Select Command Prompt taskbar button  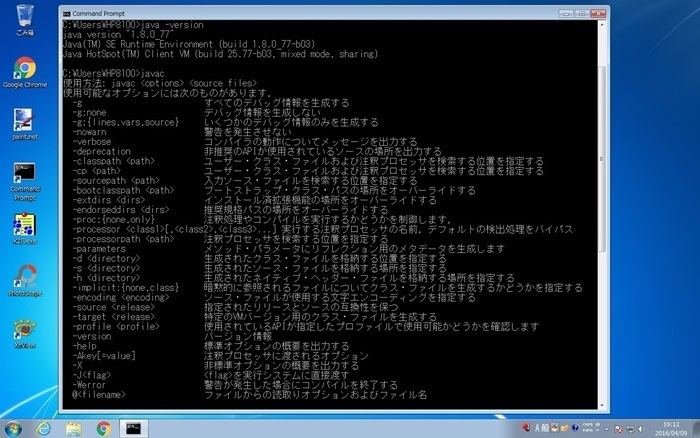coord(133,427)
